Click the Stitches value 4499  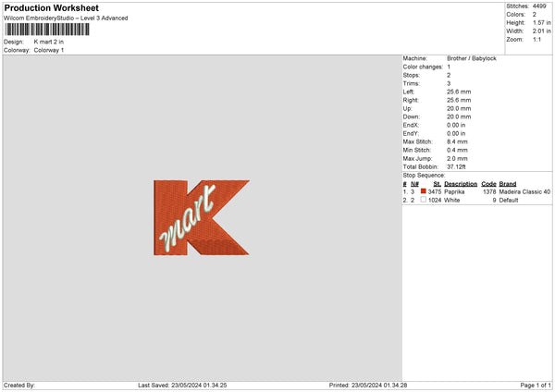point(539,6)
